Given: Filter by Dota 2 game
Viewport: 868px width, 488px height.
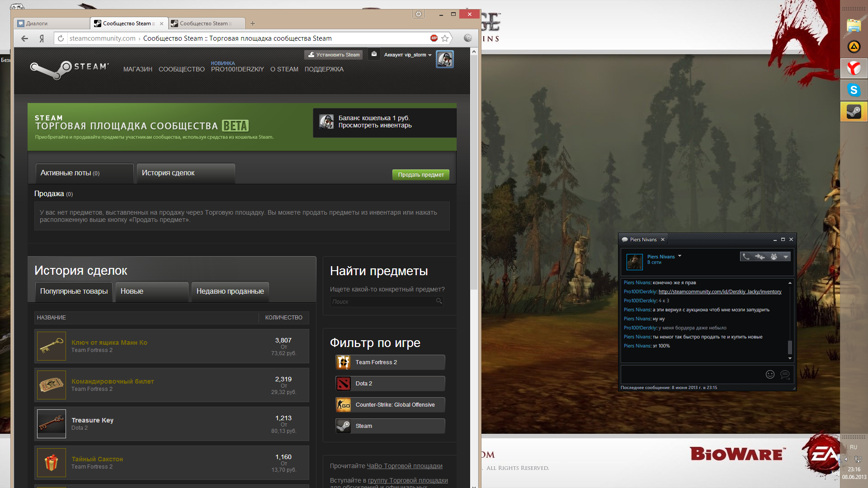Looking at the screenshot, I should 390,384.
